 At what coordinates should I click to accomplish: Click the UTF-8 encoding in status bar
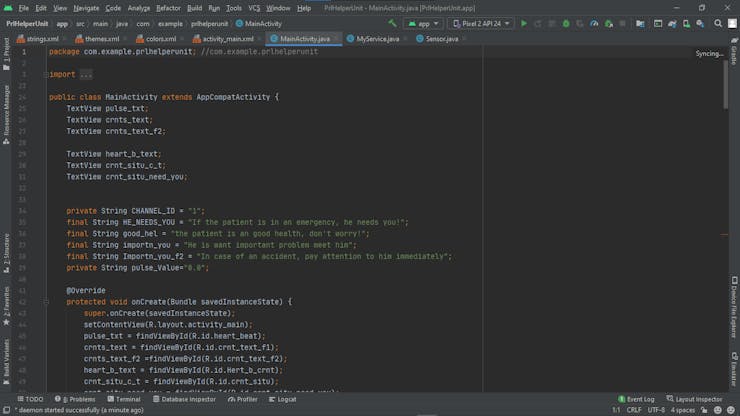(656, 410)
